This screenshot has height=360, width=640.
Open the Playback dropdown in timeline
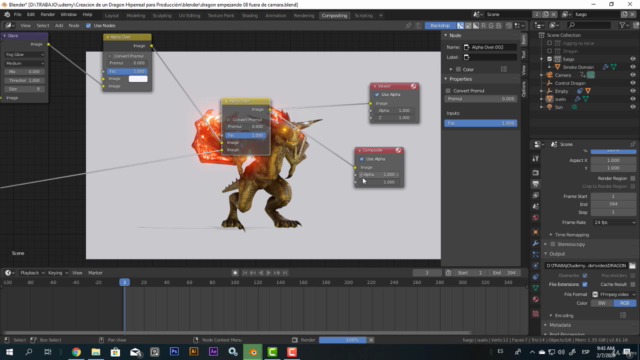coord(32,273)
